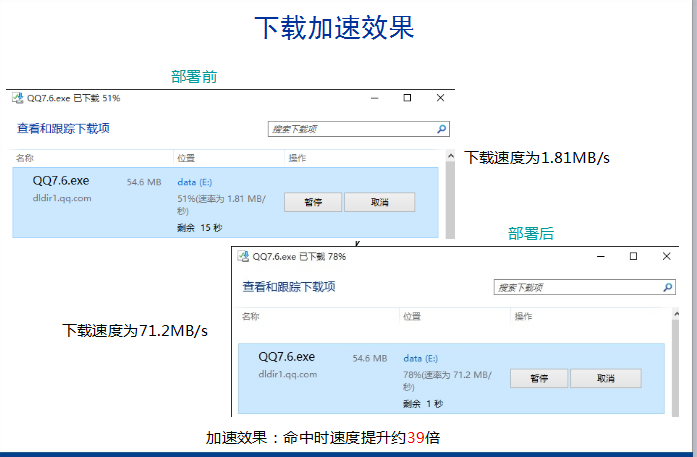
Task: Click the 下载加速效果 slide title
Action: coord(334,28)
